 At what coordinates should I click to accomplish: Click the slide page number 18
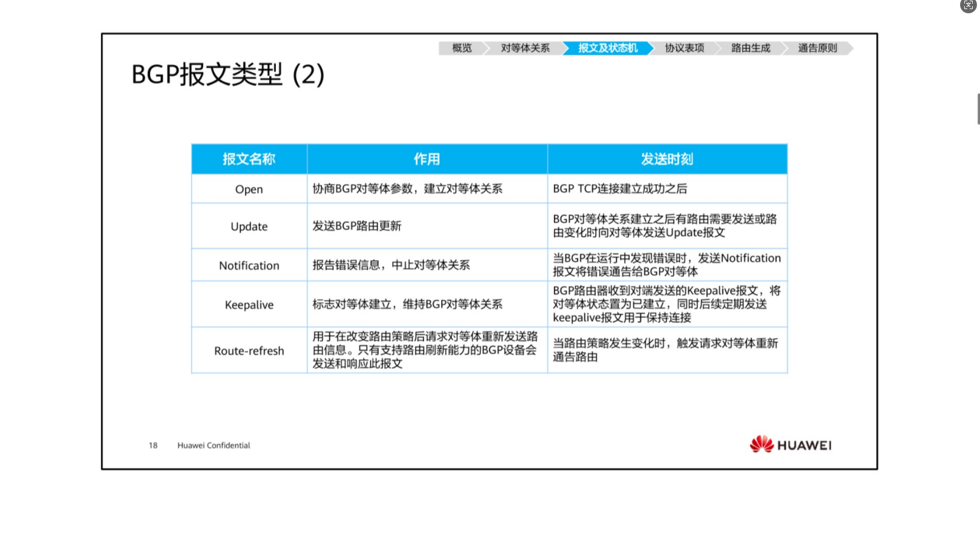tap(153, 445)
